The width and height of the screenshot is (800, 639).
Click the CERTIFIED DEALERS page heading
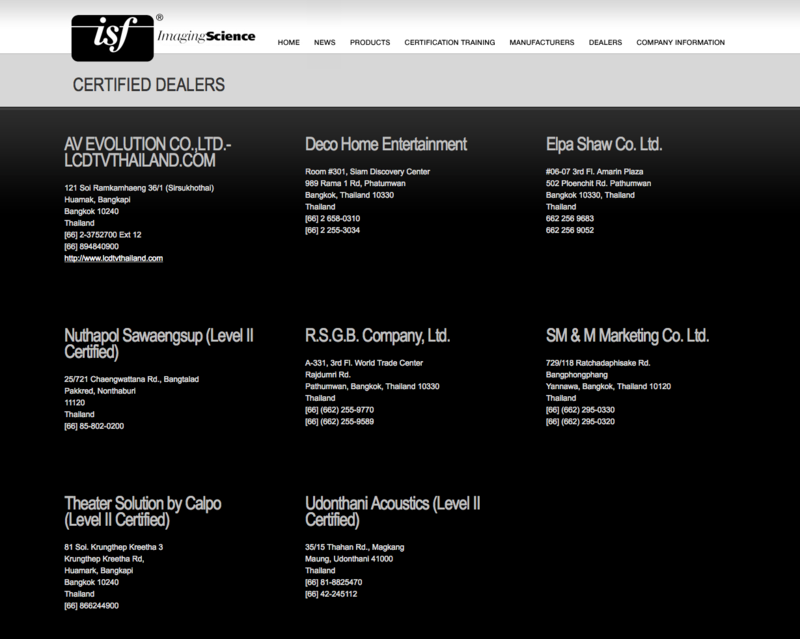(x=148, y=85)
